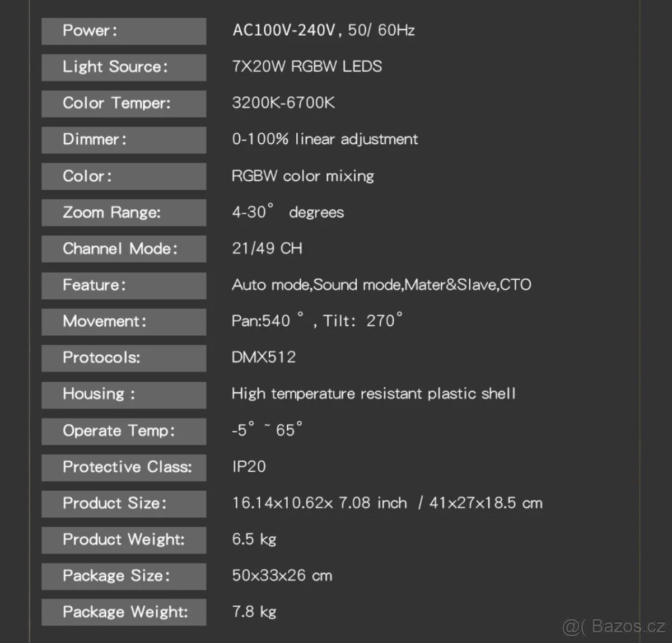This screenshot has width=672, height=643.
Task: Select the Housing label box
Action: pos(124,395)
